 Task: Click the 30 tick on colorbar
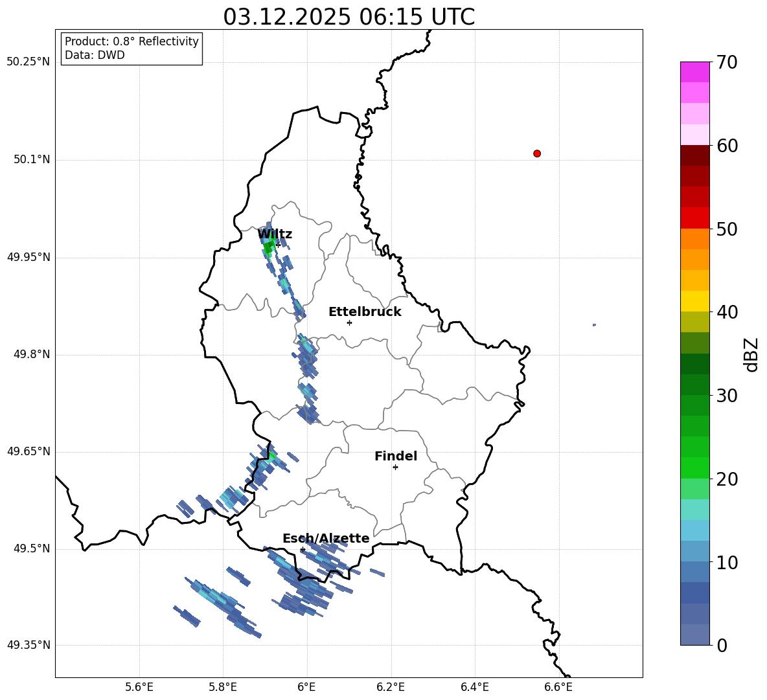point(727,396)
